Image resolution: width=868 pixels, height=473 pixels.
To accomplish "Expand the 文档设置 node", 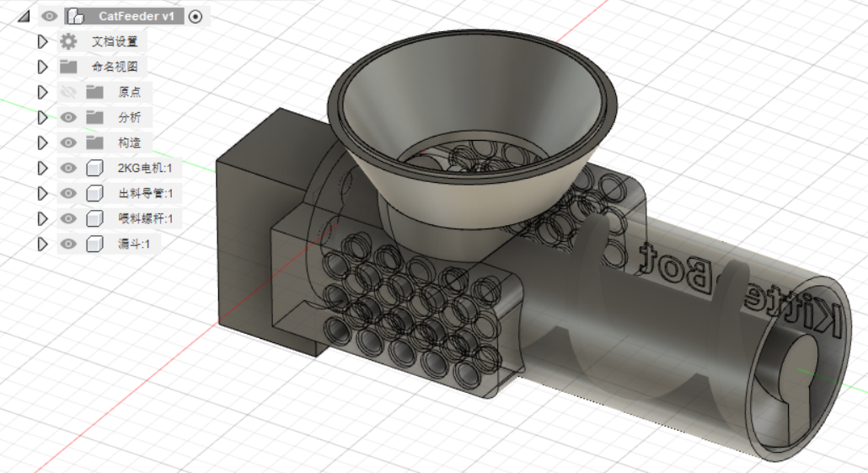I will [42, 41].
